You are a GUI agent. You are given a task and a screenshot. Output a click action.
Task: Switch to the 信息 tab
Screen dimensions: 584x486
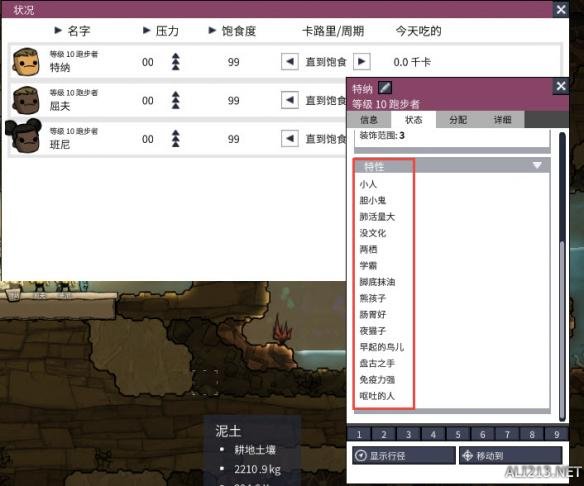pos(369,120)
